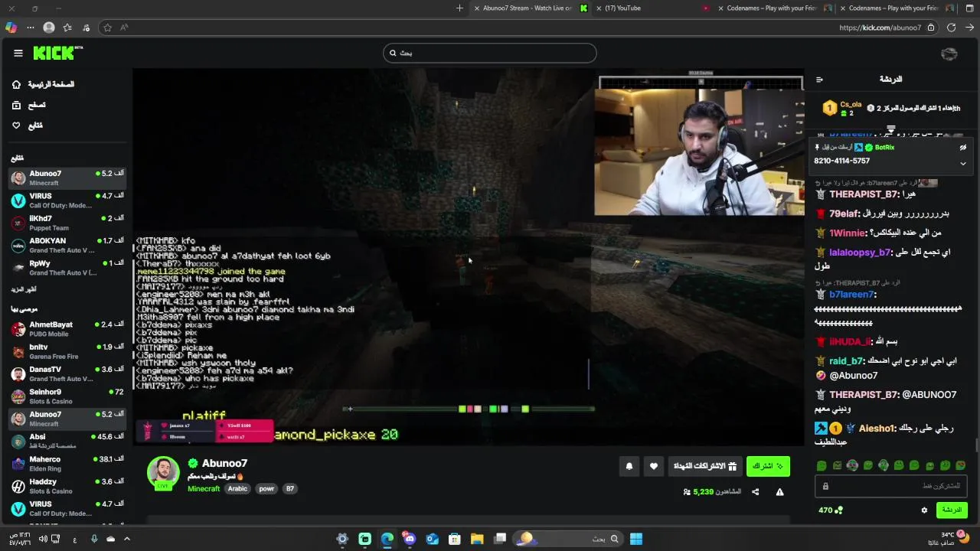Report the stream with the warning icon
The height and width of the screenshot is (551, 980).
point(779,492)
